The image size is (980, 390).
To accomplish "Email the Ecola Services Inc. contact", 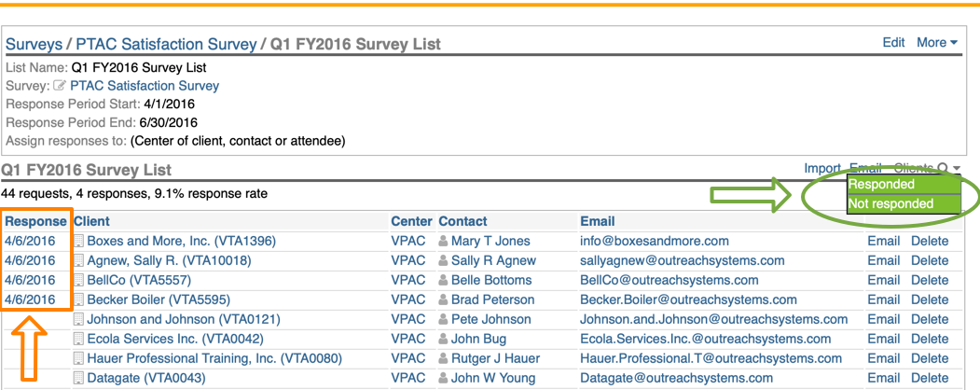I will pyautogui.click(x=883, y=340).
